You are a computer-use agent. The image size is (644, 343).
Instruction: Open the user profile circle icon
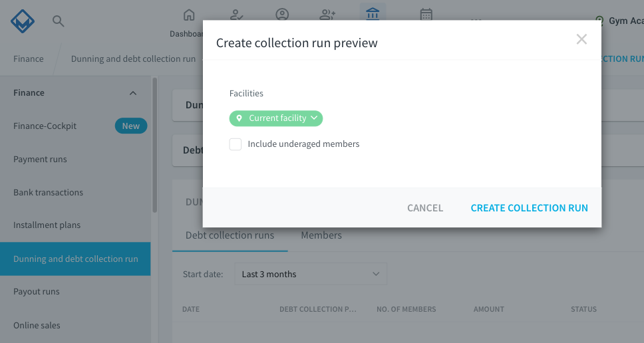click(282, 15)
